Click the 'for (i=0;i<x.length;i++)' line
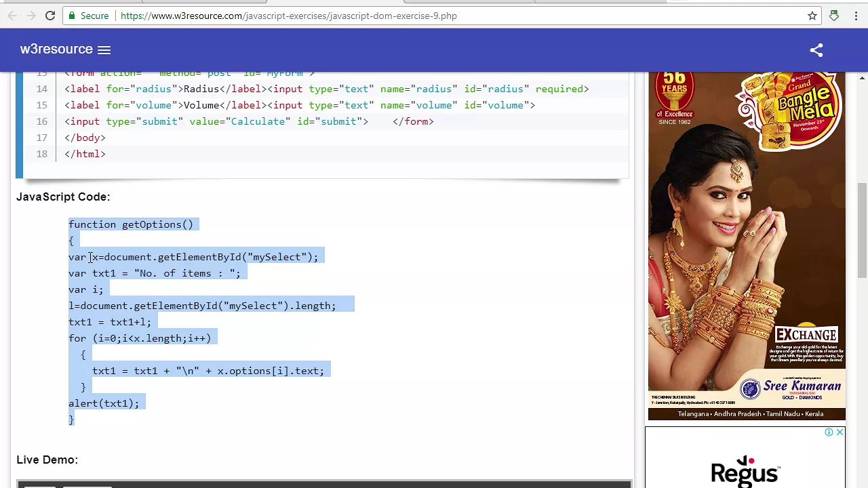This screenshot has width=868, height=488. [x=140, y=338]
